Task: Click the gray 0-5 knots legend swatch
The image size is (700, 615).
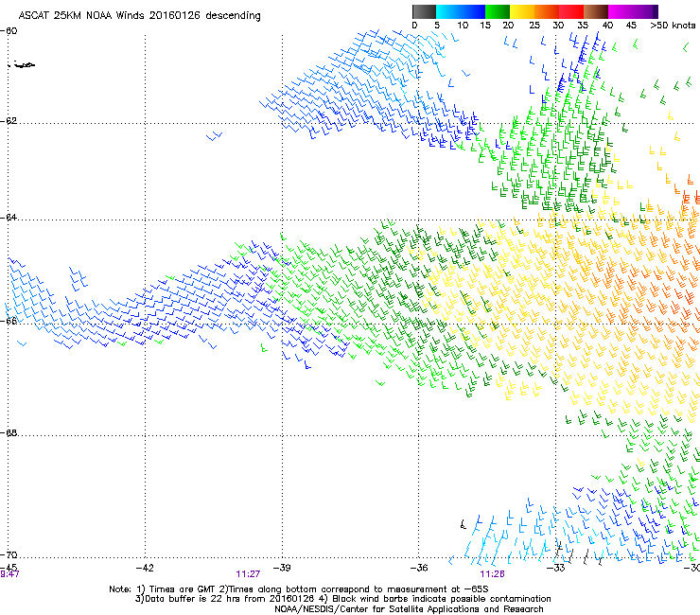Action: [x=424, y=11]
